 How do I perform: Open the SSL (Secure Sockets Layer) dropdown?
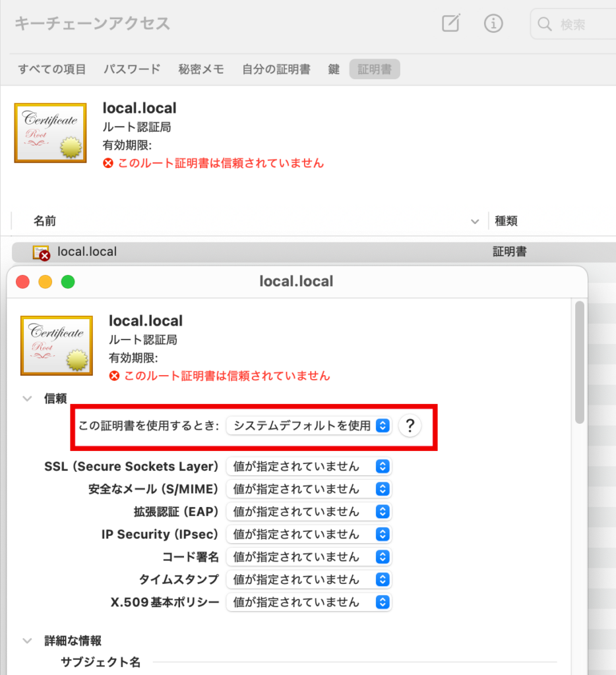(x=309, y=467)
